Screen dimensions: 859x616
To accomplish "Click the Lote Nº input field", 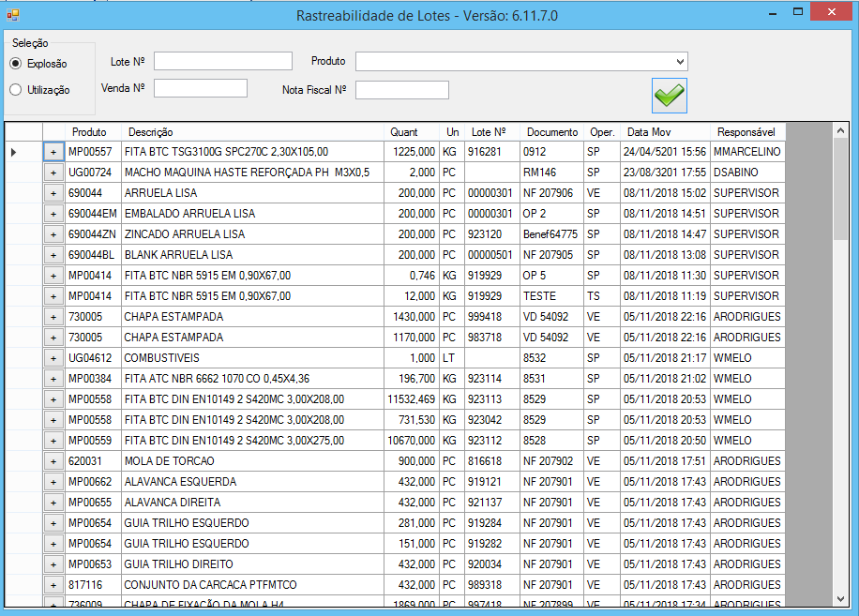I will pos(223,61).
